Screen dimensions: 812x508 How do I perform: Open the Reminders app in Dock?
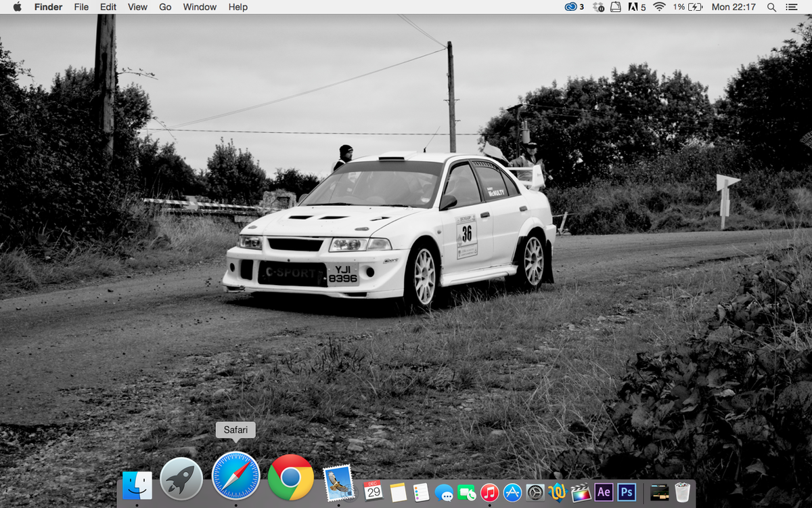coord(421,492)
